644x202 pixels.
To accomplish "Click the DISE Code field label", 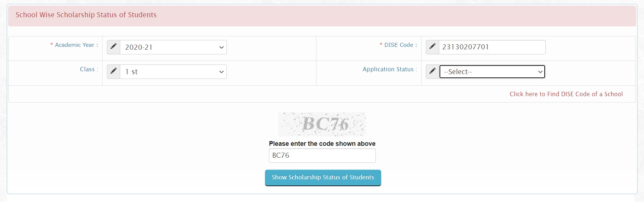I will [398, 45].
